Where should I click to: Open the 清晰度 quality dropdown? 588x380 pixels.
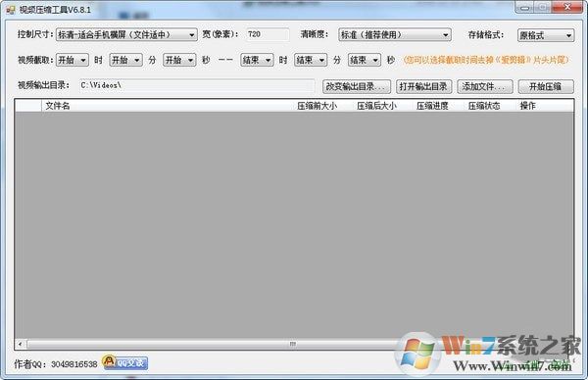pos(395,35)
